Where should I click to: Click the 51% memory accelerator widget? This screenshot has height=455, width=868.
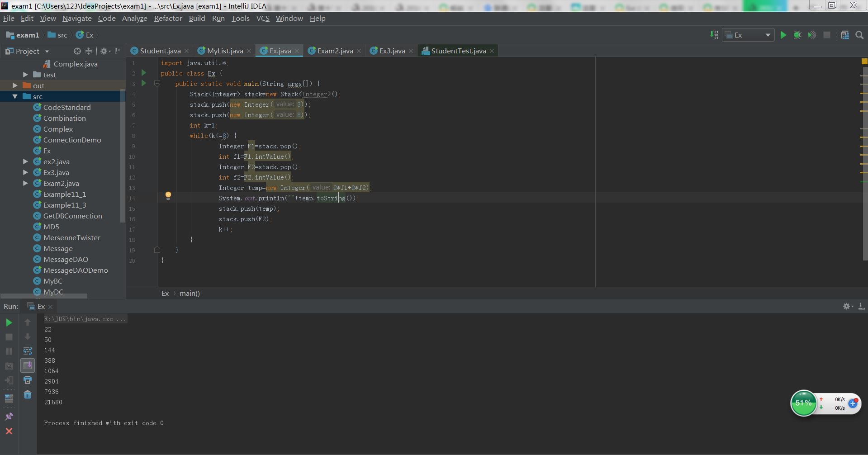coord(803,403)
